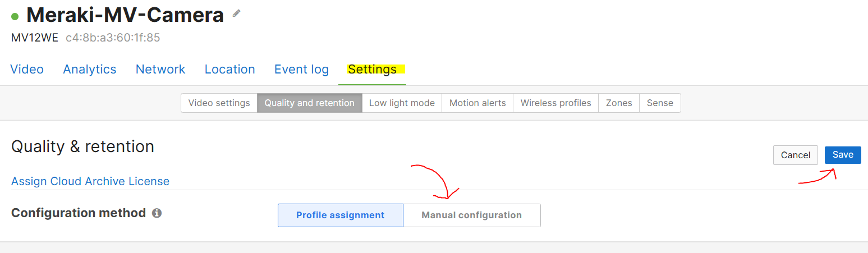Viewport: 868px width, 253px height.
Task: Open Motion alerts settings
Action: tap(477, 103)
